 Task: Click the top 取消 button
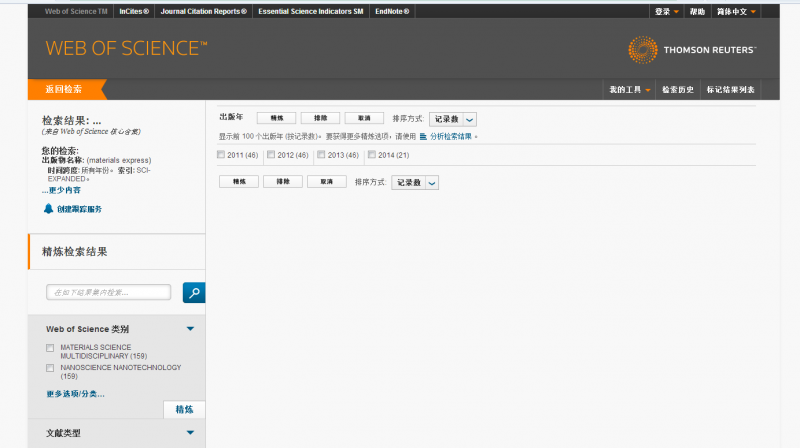364,118
